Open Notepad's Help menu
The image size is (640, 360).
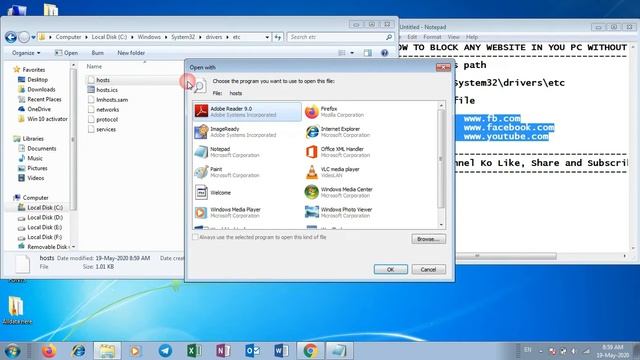click(x=472, y=37)
